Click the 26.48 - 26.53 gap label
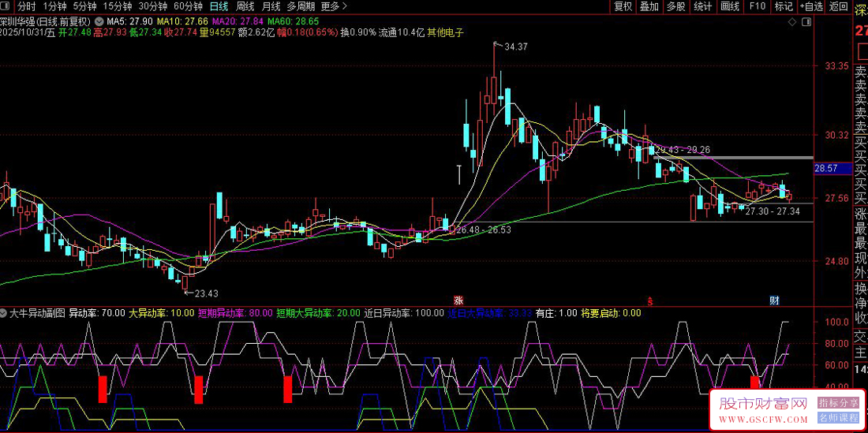This screenshot has width=868, height=433. click(483, 230)
